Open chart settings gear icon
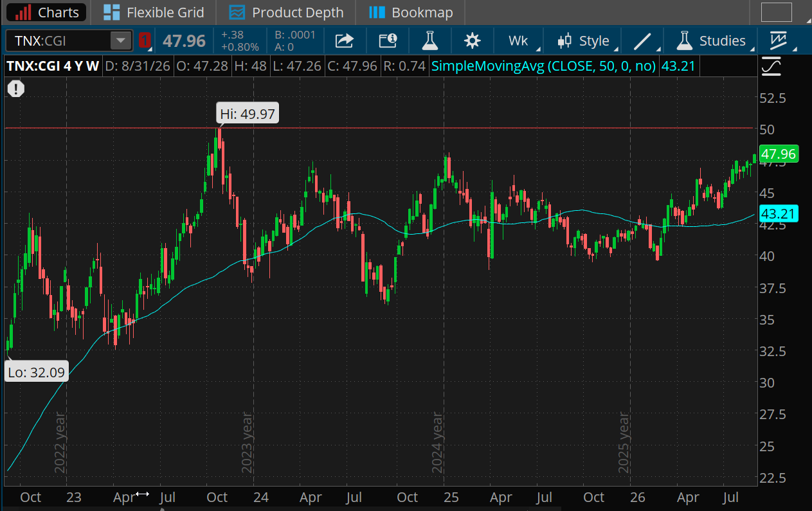Image resolution: width=812 pixels, height=511 pixels. click(x=473, y=41)
